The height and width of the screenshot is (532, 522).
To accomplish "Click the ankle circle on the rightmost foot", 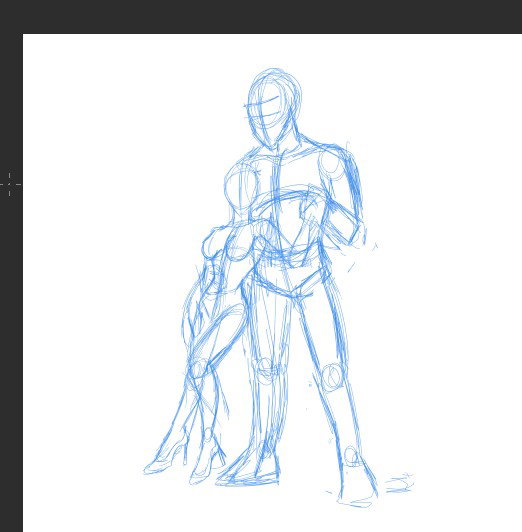I will [x=351, y=456].
